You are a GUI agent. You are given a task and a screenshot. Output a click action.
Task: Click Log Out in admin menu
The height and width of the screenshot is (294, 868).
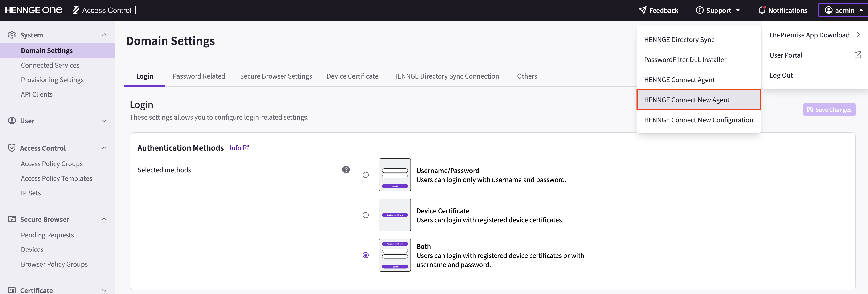click(815, 75)
